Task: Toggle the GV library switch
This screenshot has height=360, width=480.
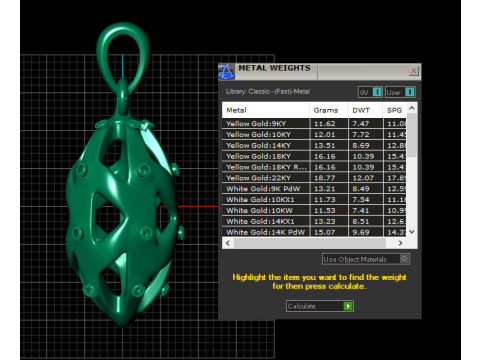Action: 370,92
